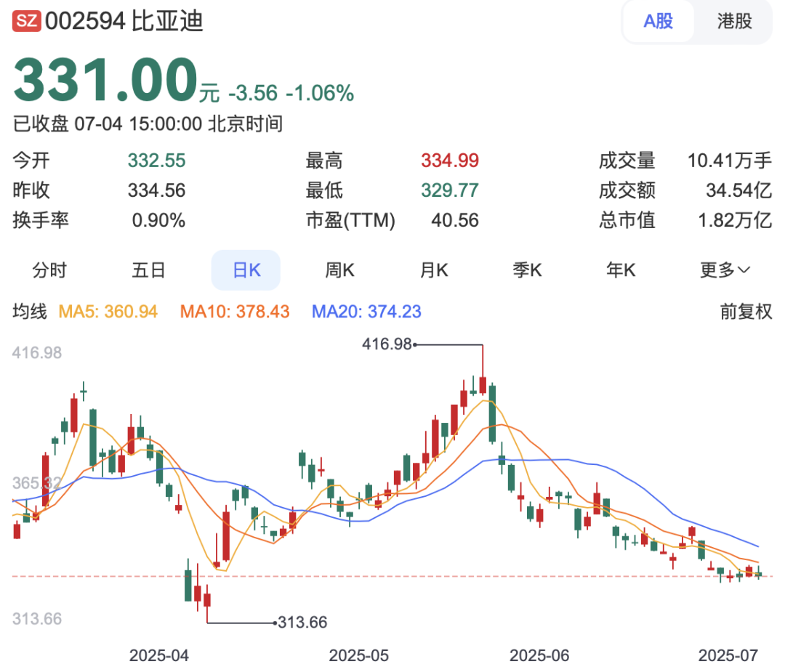
Task: Click the 365.32 y-axis label
Action: 37,483
